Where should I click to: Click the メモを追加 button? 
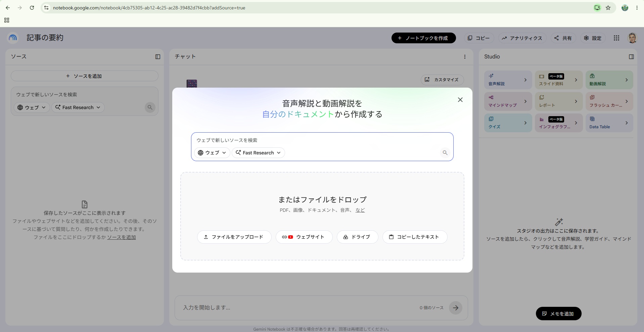point(558,314)
